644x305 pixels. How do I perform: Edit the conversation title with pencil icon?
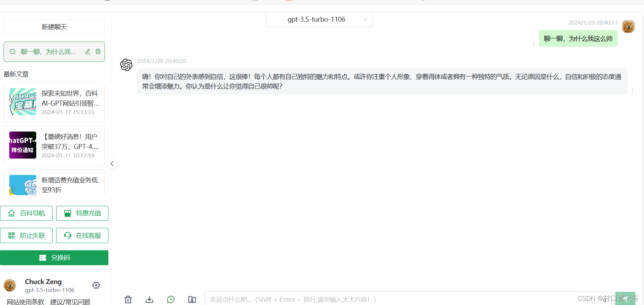tap(88, 52)
